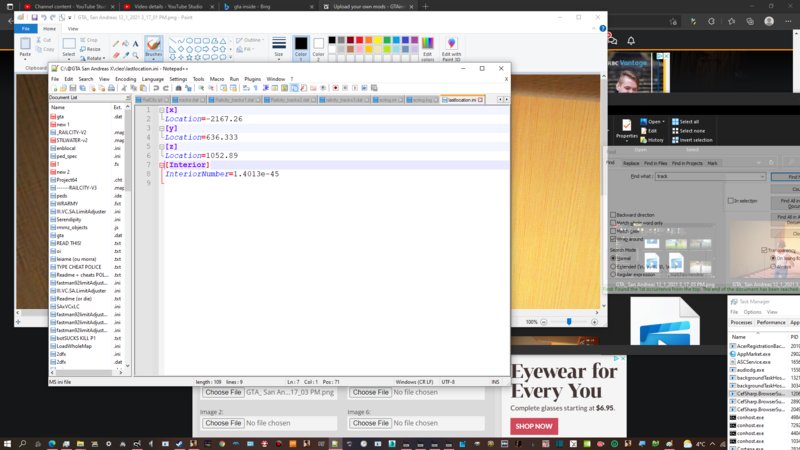800x450 pixels.
Task: Pick the Color picker eyedropper in Paint
Action: click(x=126, y=55)
